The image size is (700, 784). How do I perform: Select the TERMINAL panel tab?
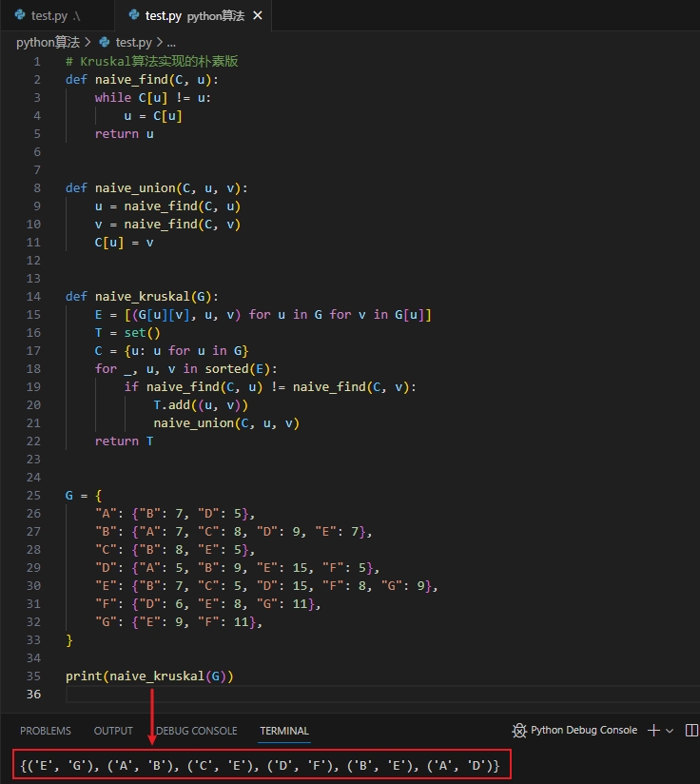click(x=284, y=731)
